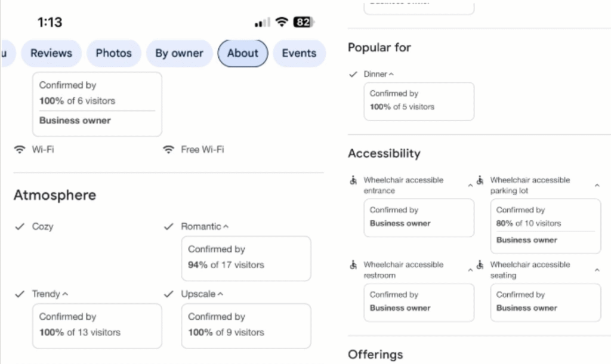Collapse the Romantic details chevron
Image resolution: width=611 pixels, height=364 pixels.
(x=226, y=227)
